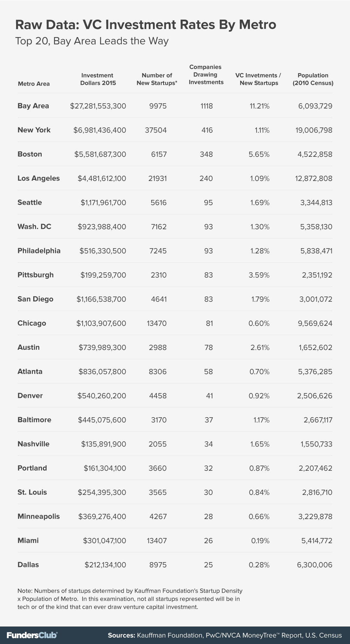Screen dimensions: 350x644
Task: Click the Austin metro area label
Action: tap(29, 347)
